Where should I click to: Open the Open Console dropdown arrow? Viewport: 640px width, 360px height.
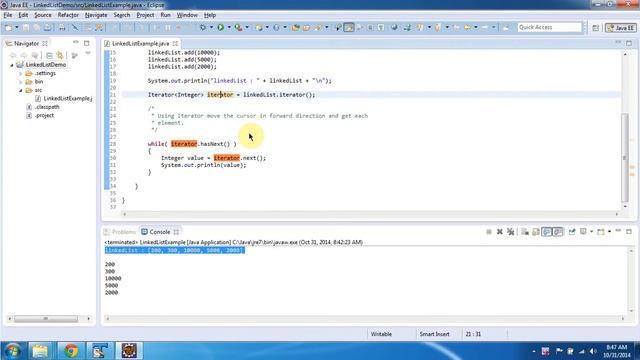[x=609, y=231]
